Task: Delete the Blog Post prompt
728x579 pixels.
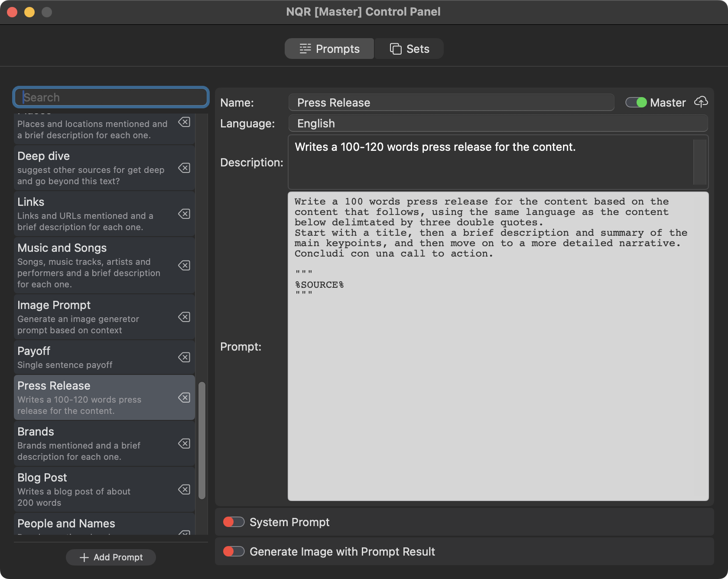Action: [x=184, y=490]
